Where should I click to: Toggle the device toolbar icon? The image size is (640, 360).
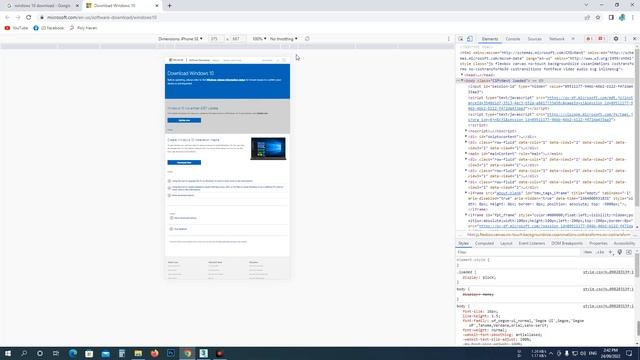click(470, 39)
